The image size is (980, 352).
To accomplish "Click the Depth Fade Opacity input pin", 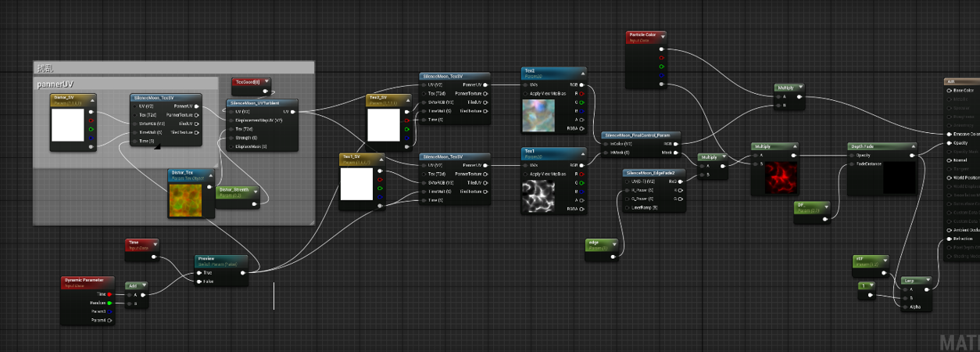I will (852, 155).
